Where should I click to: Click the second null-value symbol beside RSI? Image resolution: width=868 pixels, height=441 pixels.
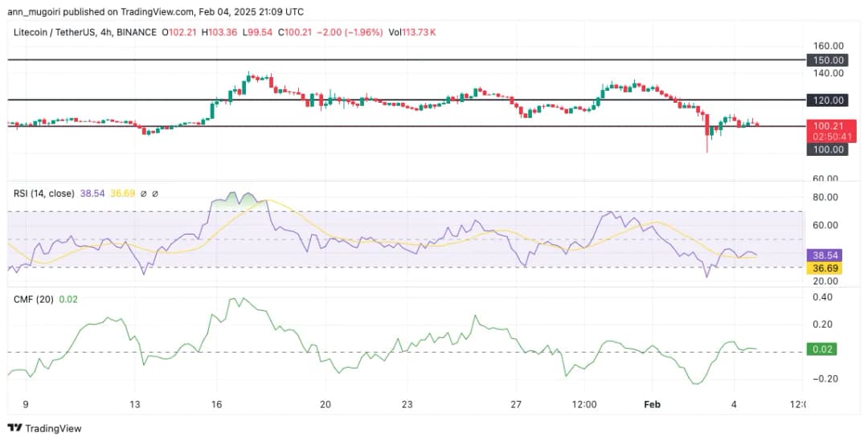(155, 194)
